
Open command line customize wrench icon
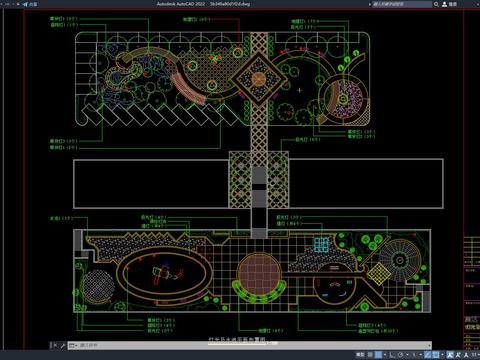(62, 346)
